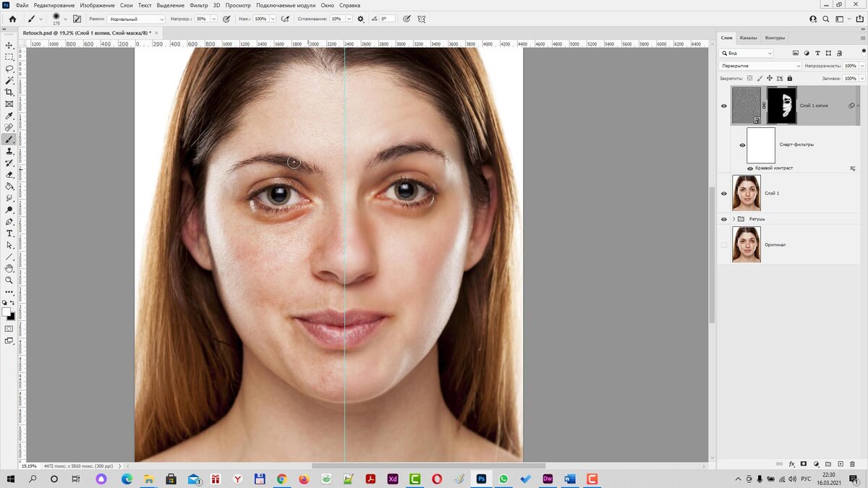This screenshot has height=488, width=868.
Task: Select the Magic Wand tool
Action: (x=9, y=80)
